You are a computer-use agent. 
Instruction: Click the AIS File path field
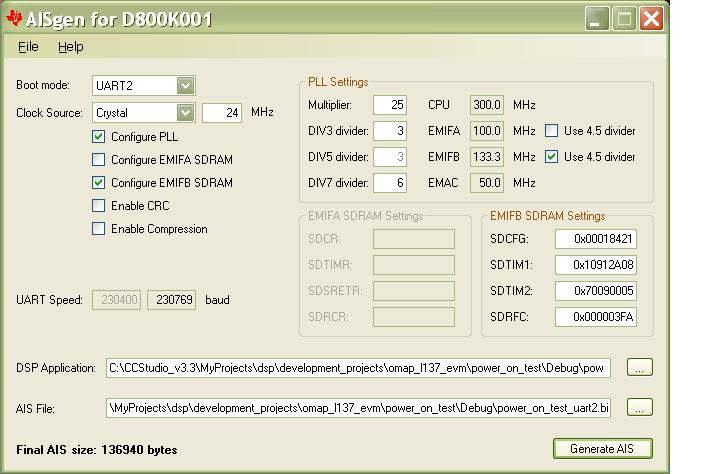358,408
